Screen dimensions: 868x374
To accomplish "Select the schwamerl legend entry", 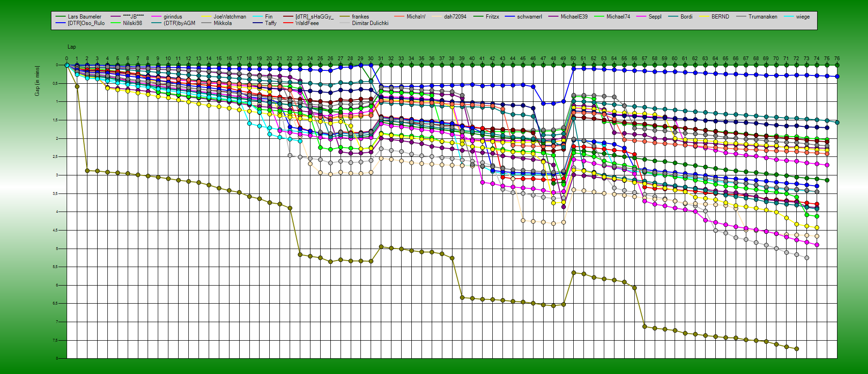I will tap(529, 17).
